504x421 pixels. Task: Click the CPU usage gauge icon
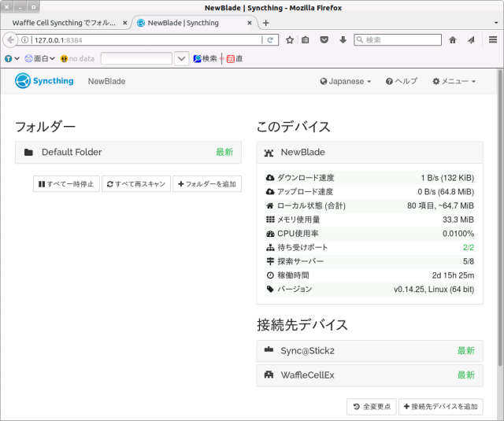270,234
